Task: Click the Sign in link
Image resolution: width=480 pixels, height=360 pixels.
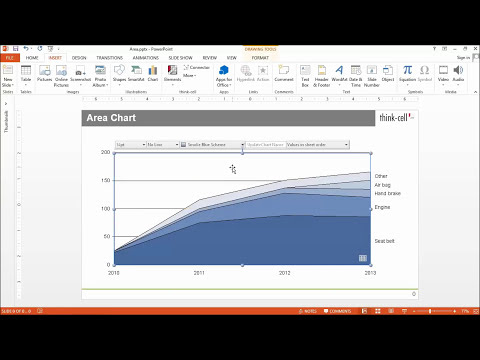Action: pyautogui.click(x=463, y=58)
